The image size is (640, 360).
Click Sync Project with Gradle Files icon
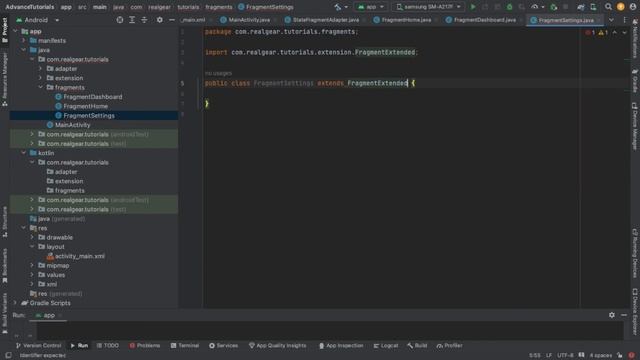pyautogui.click(x=581, y=7)
